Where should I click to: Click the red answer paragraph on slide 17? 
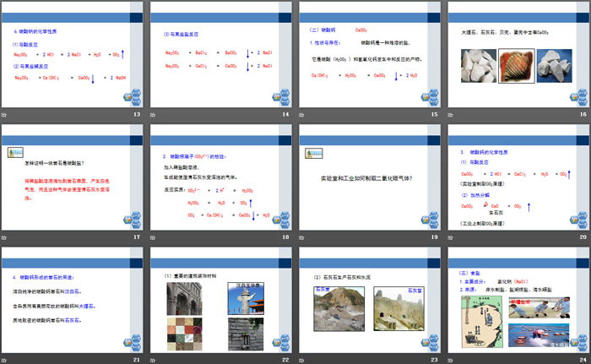click(67, 189)
